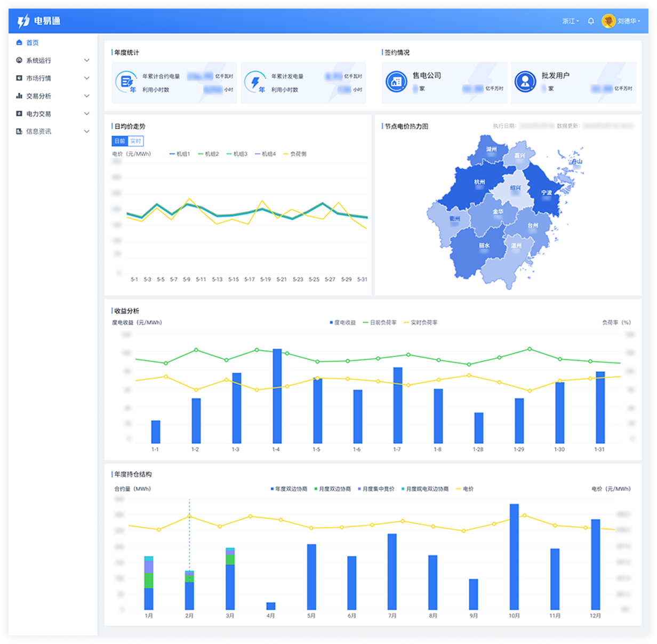
Task: Open the 浙江 province dropdown
Action: point(570,21)
